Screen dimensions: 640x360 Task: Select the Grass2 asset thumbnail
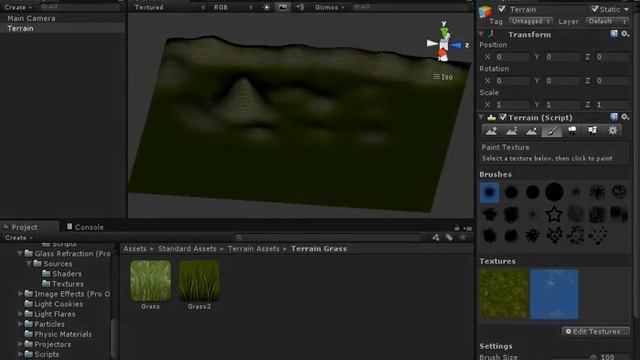pyautogui.click(x=199, y=281)
